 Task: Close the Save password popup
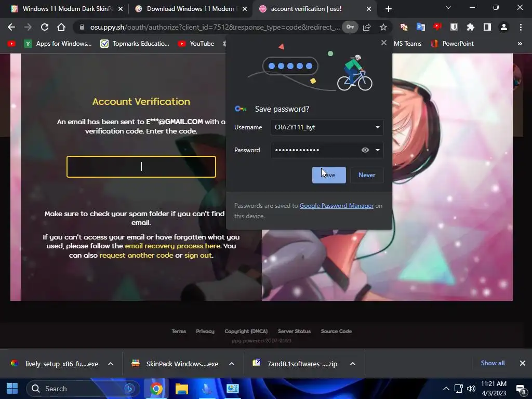(384, 43)
